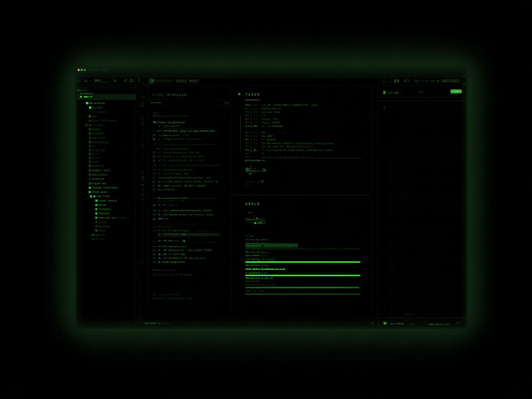Click the TASKS panel heading
This screenshot has height=399, width=532.
(x=252, y=94)
